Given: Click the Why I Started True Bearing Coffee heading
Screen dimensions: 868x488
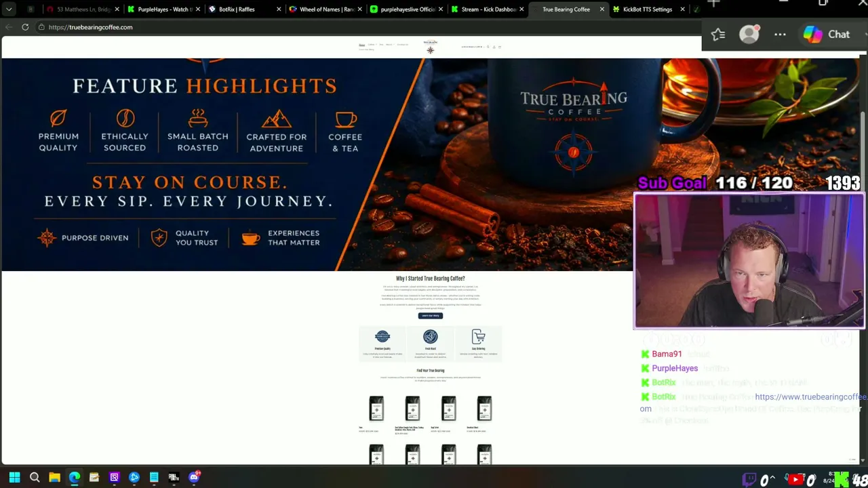Looking at the screenshot, I should [x=430, y=279].
